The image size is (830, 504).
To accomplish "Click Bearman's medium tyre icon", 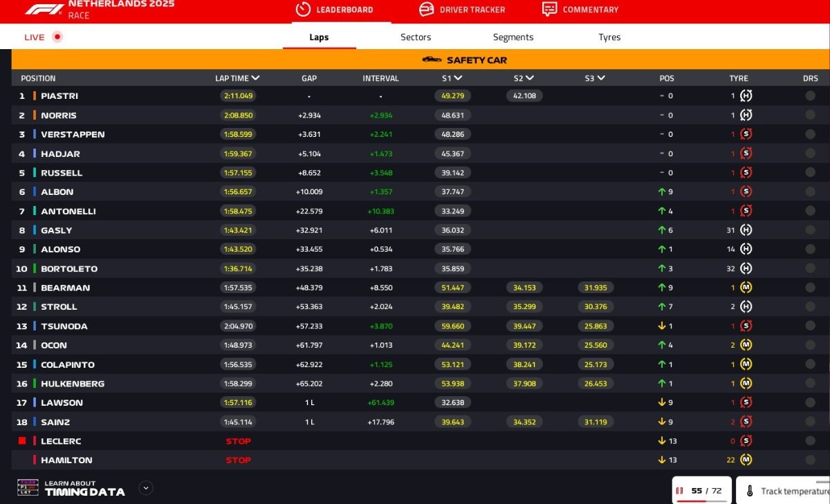I will pos(746,288).
